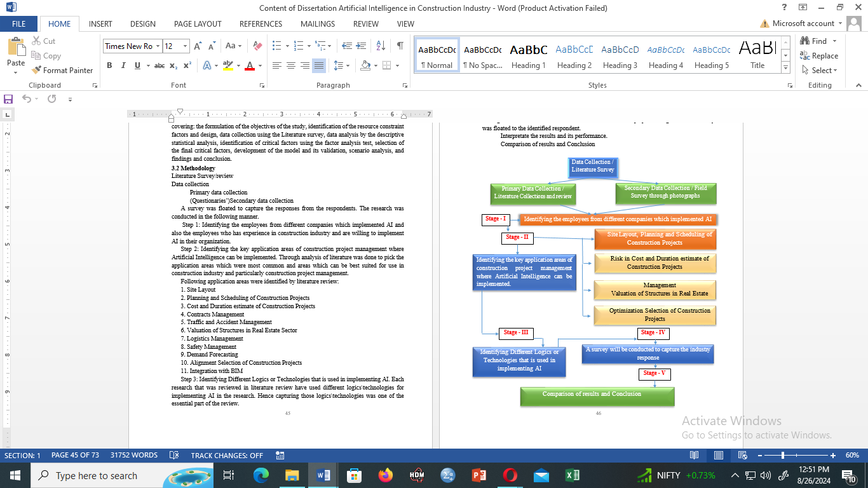
Task: Redo the last action
Action: (x=51, y=99)
